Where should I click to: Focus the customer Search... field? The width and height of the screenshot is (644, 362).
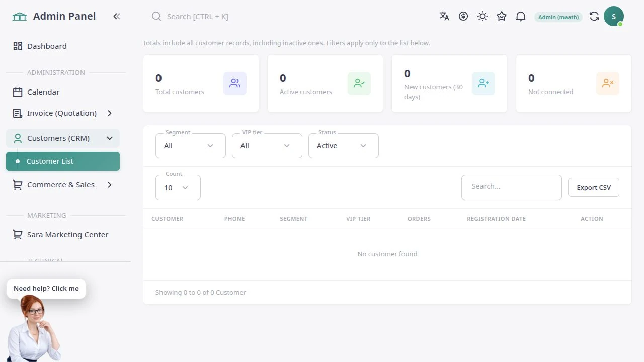coord(512,187)
